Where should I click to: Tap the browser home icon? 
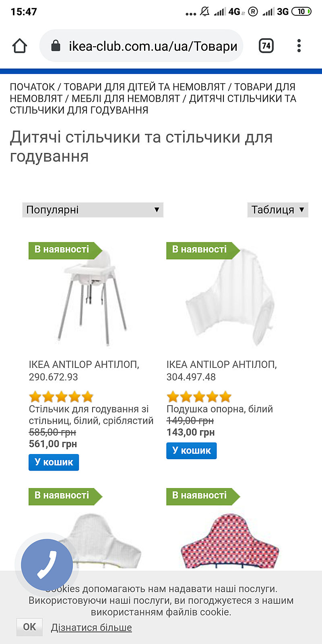point(19,46)
